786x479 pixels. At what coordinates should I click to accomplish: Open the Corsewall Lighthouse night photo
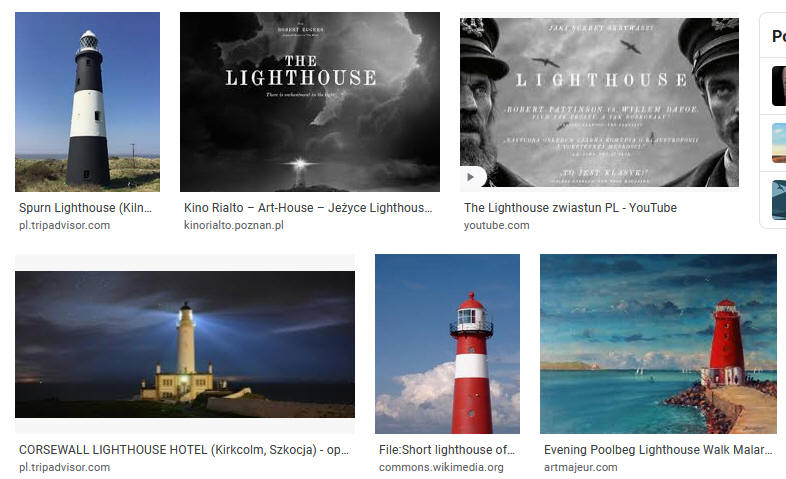(185, 344)
